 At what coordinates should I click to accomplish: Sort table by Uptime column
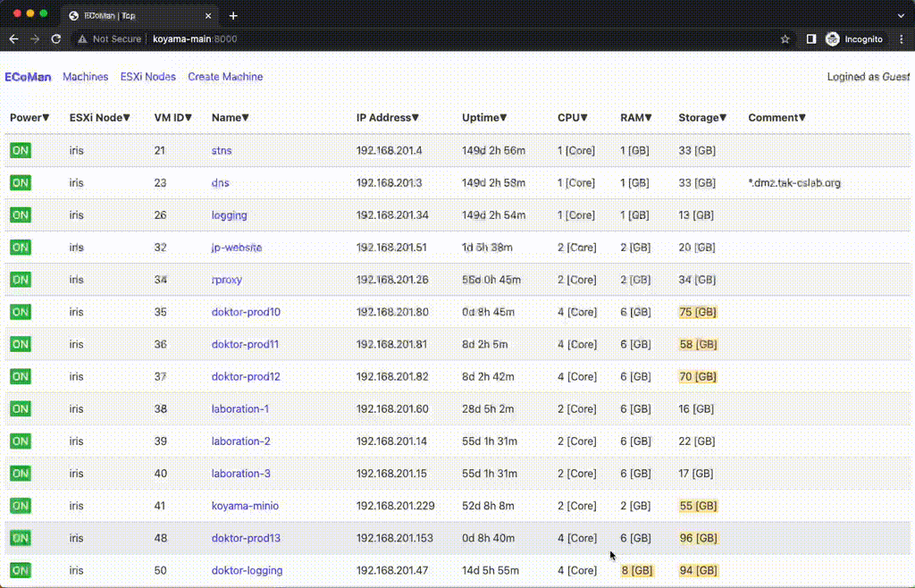484,118
